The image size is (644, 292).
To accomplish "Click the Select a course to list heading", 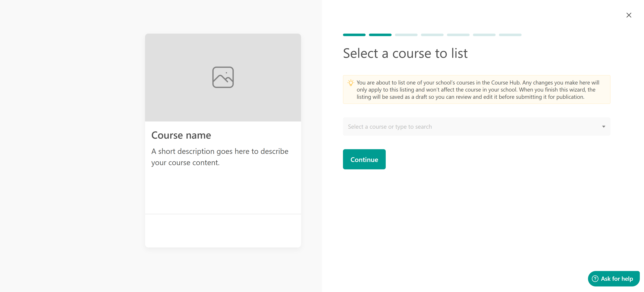I will pos(405,53).
